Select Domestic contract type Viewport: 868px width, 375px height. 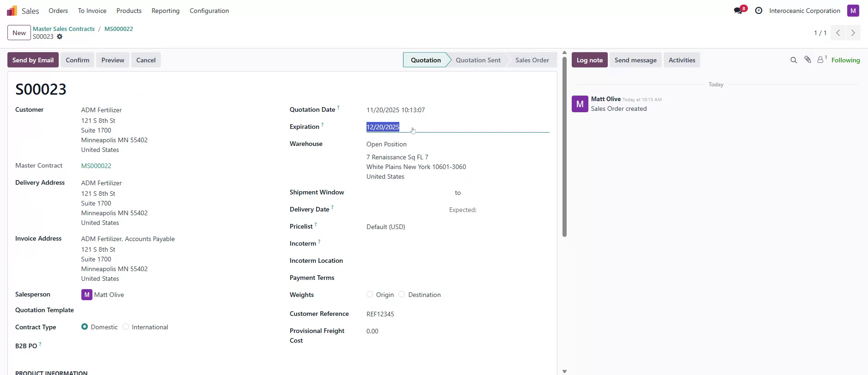[x=85, y=327]
